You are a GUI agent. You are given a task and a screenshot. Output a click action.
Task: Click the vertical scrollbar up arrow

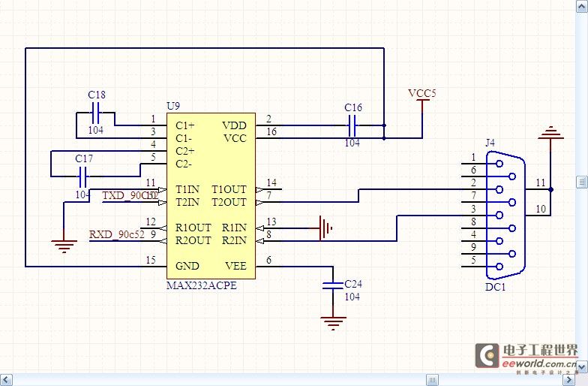(x=582, y=6)
